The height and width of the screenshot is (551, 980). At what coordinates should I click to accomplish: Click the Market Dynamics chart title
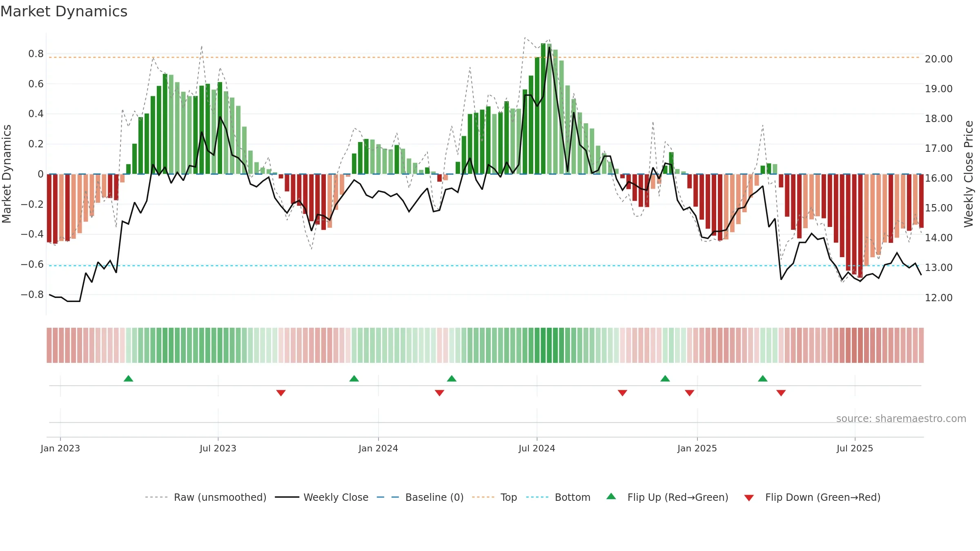pos(64,11)
